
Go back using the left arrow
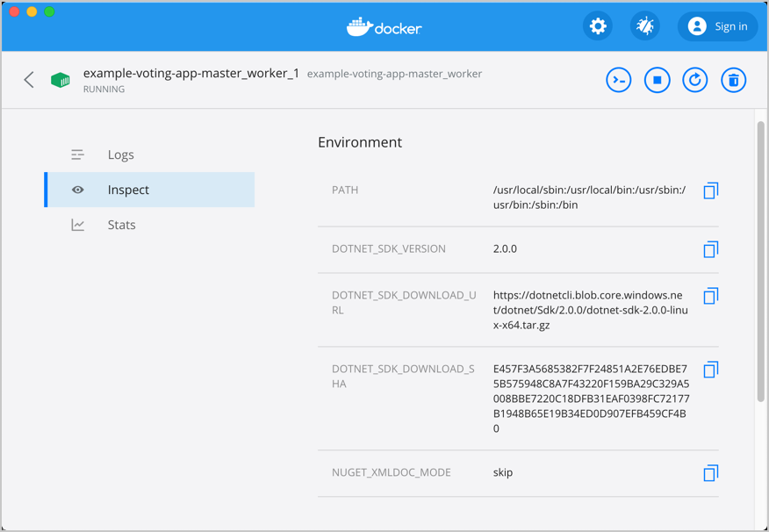(x=29, y=80)
